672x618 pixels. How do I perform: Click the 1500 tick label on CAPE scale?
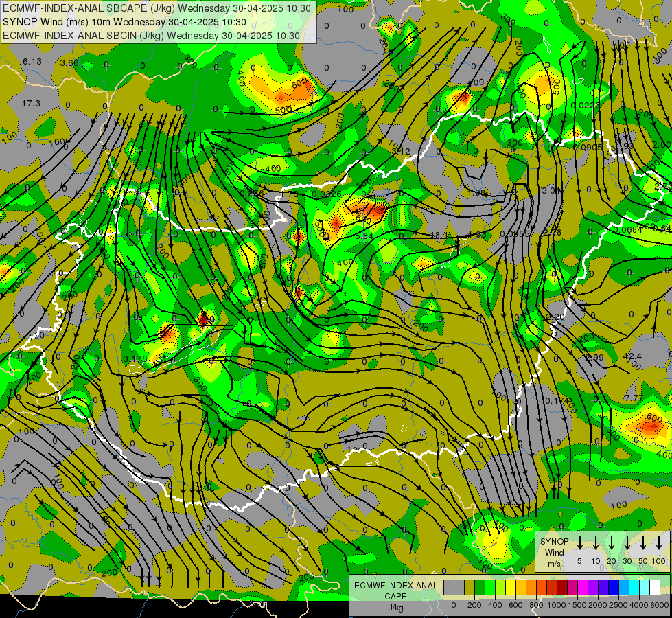click(577, 605)
